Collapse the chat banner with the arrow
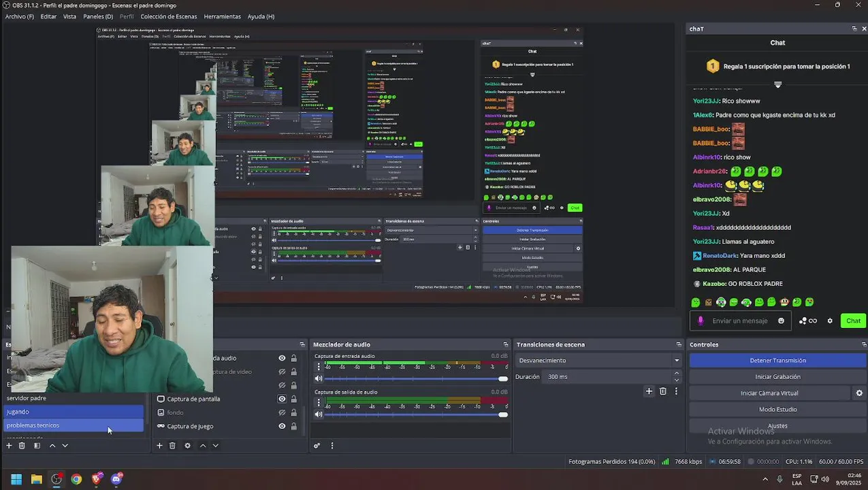Image resolution: width=868 pixels, height=490 pixels. point(777,85)
